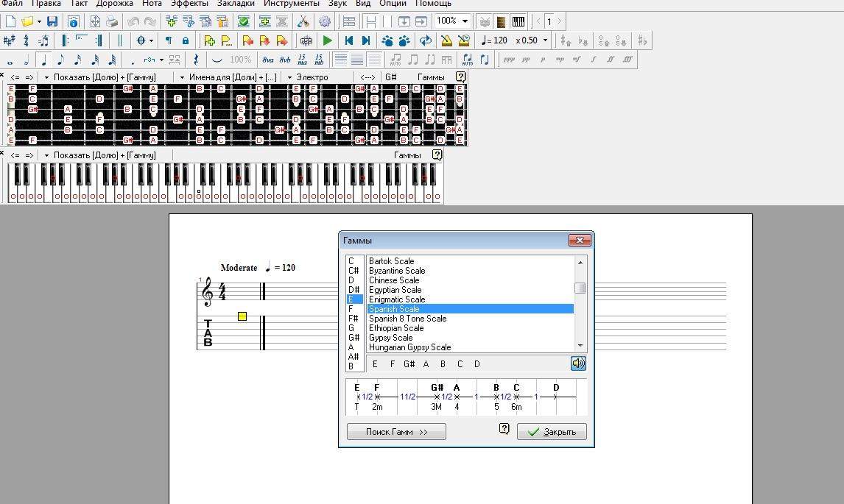Click the Print icon in toolbar
The height and width of the screenshot is (504, 844).
click(111, 21)
